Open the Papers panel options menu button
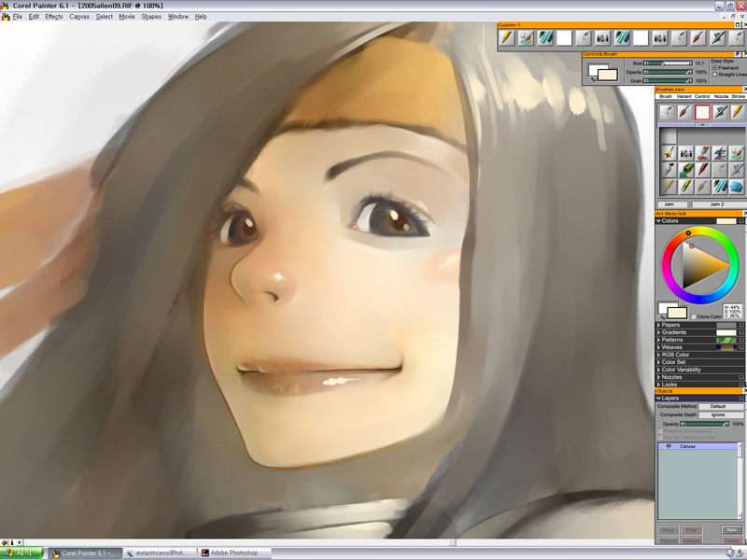This screenshot has width=747, height=560. (x=740, y=325)
